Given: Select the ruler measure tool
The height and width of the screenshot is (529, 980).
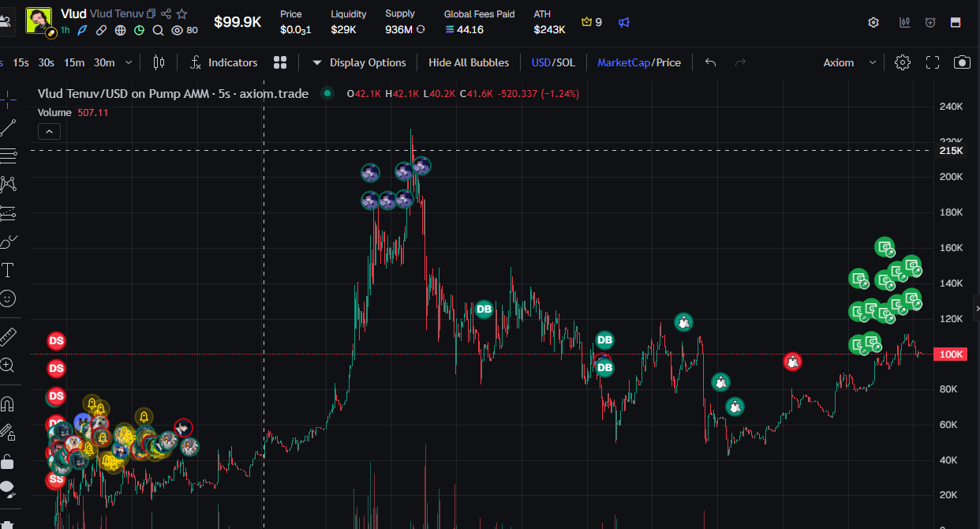Looking at the screenshot, I should (x=8, y=337).
